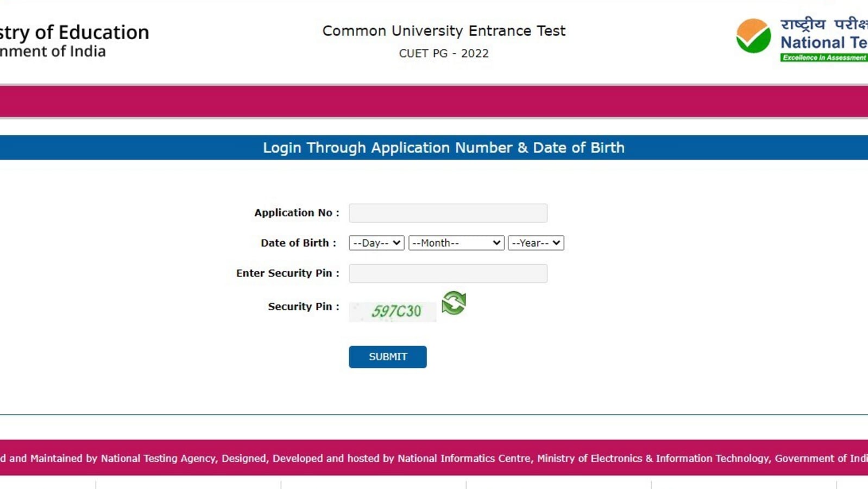Click the Hindi NTA name text
Screen dimensions: 868x489
(824, 24)
